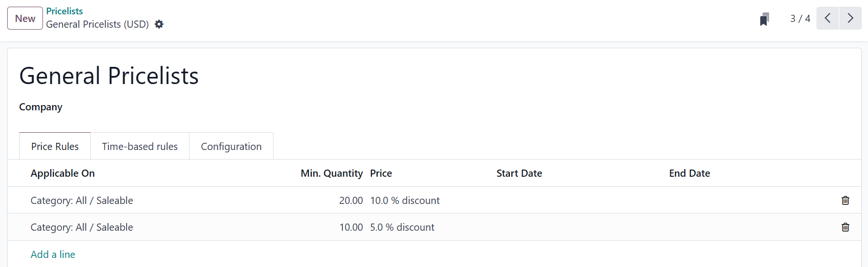This screenshot has width=868, height=267.
Task: Delete the 5.0 % discount rule
Action: point(845,227)
